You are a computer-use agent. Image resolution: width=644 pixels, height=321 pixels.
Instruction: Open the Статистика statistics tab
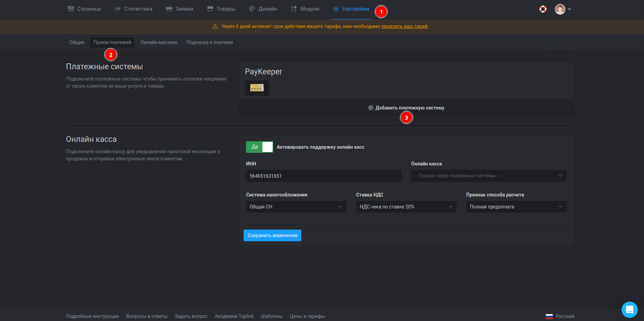click(x=134, y=9)
